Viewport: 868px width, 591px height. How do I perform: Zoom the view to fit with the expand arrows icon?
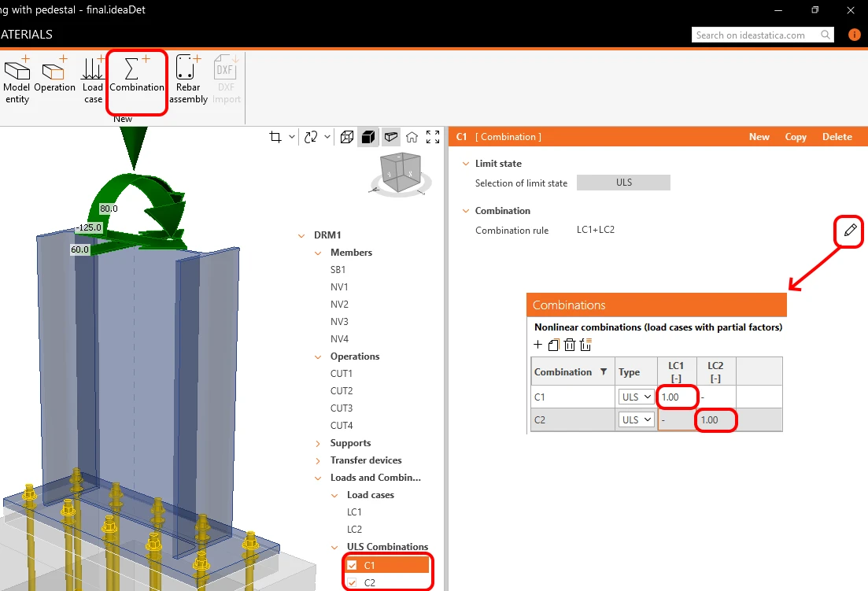point(433,137)
